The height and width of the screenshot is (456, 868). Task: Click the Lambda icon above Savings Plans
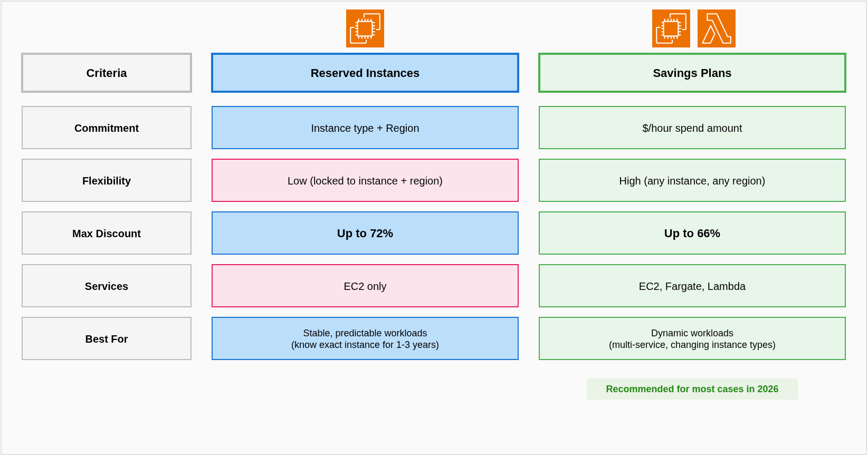[716, 28]
